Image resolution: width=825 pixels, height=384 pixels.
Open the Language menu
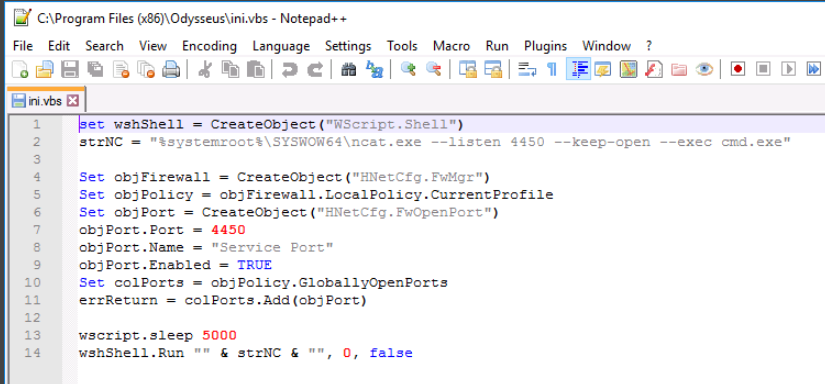point(281,46)
